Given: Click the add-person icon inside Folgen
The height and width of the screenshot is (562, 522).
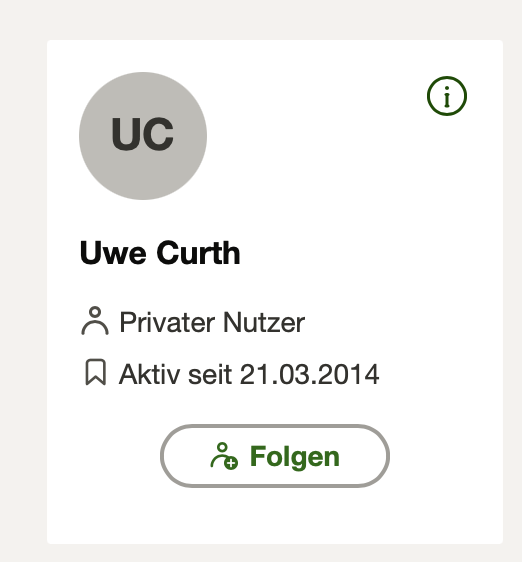Looking at the screenshot, I should pyautogui.click(x=224, y=456).
